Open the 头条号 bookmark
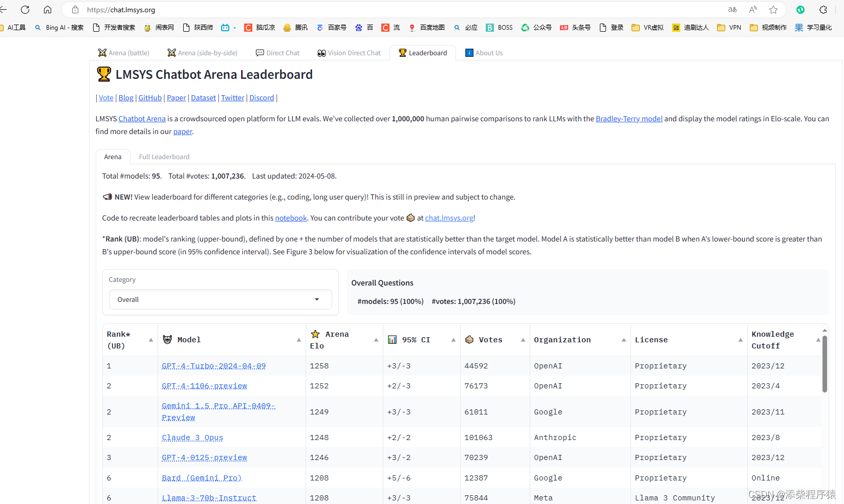Screen dimensions: 844x504 pos(575,28)
